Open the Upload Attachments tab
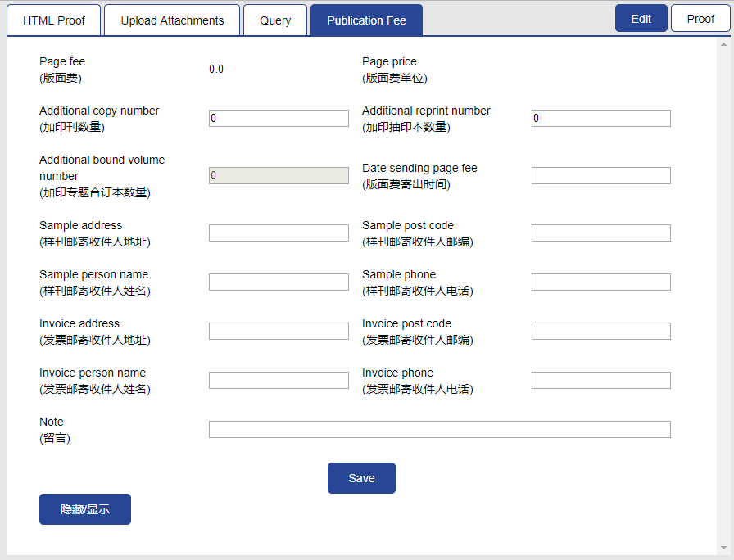Screen dimensions: 734x560 click(172, 20)
